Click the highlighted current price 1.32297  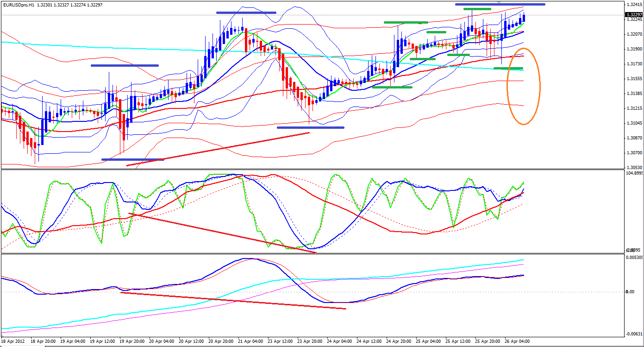pos(633,15)
